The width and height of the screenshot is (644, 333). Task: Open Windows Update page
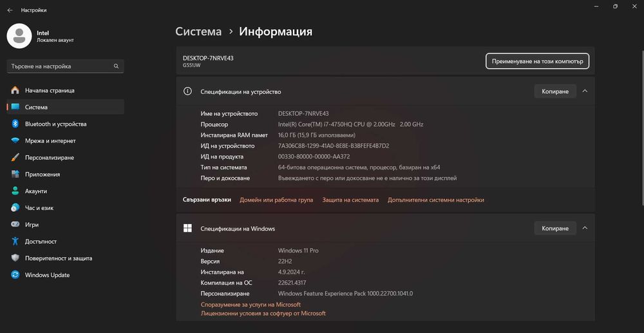[x=66, y=275]
